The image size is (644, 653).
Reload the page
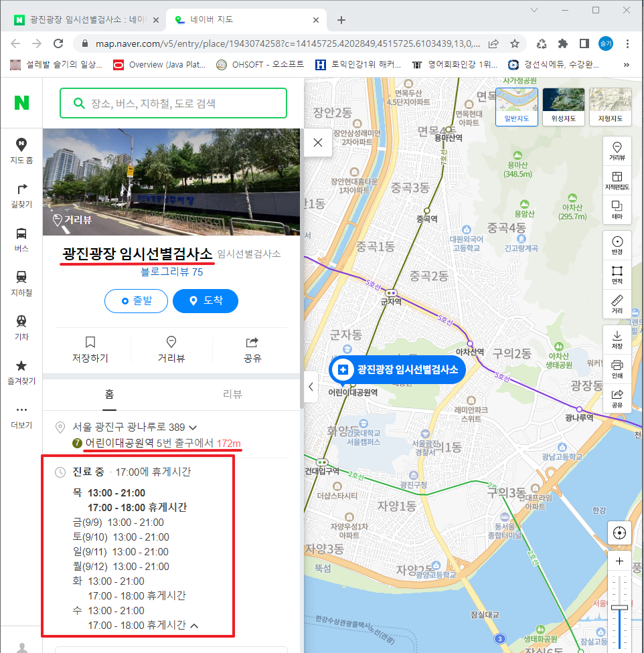(58, 43)
